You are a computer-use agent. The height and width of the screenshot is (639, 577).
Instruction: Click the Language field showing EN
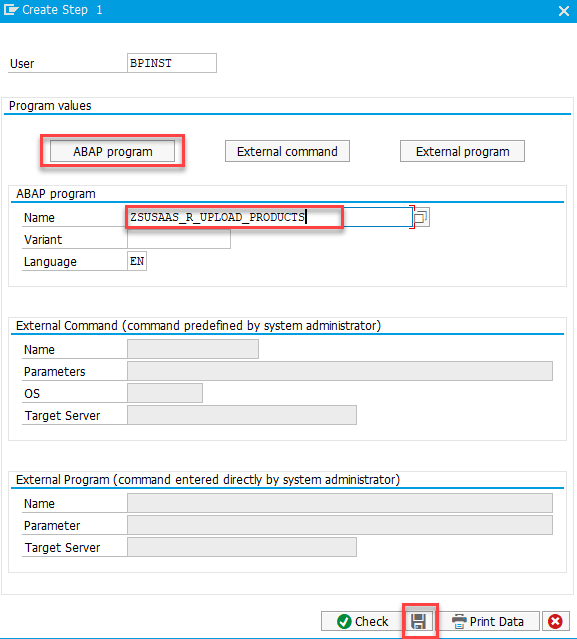click(x=137, y=261)
